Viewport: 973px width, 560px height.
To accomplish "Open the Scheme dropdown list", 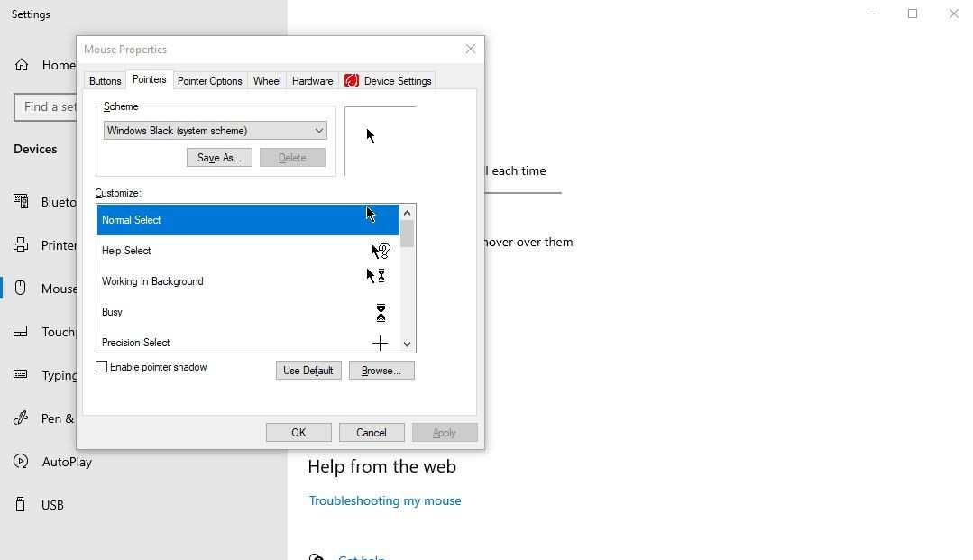I will (215, 131).
